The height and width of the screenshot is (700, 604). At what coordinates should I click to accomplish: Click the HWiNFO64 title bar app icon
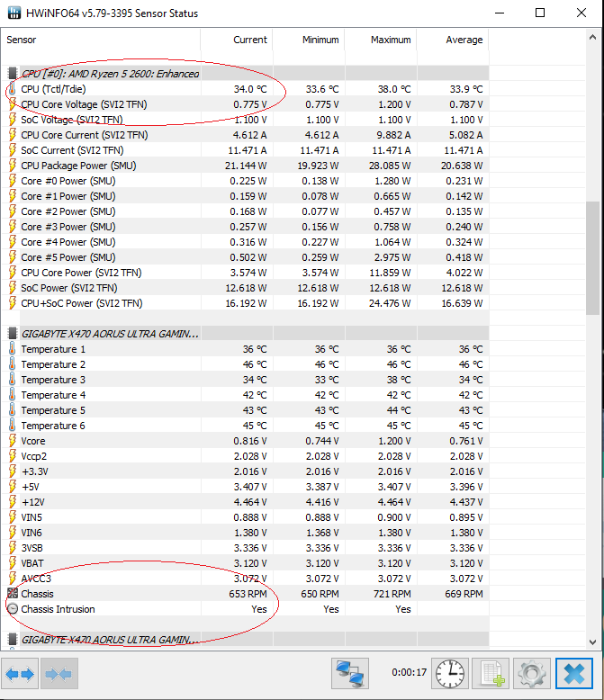click(14, 13)
